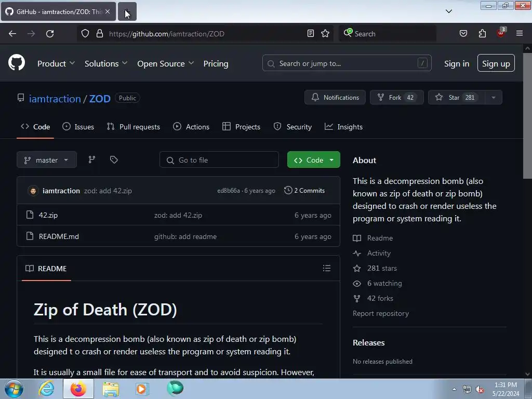
Task: Launch Internet Explorer from taskbar
Action: 46,389
